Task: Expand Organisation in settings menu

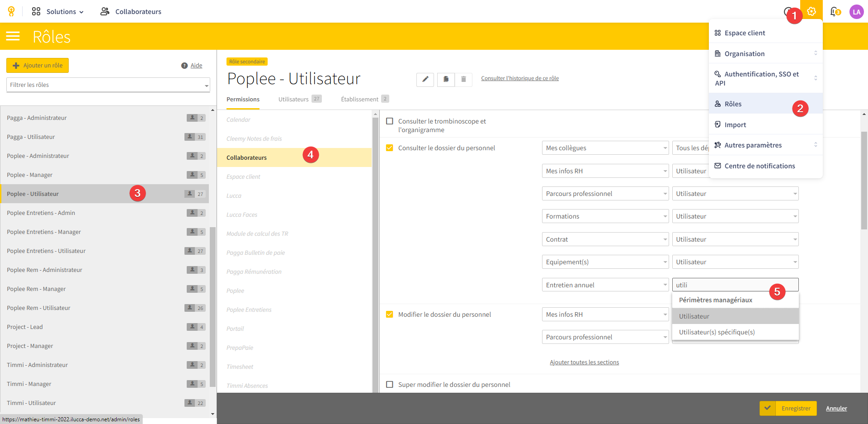Action: tap(766, 53)
